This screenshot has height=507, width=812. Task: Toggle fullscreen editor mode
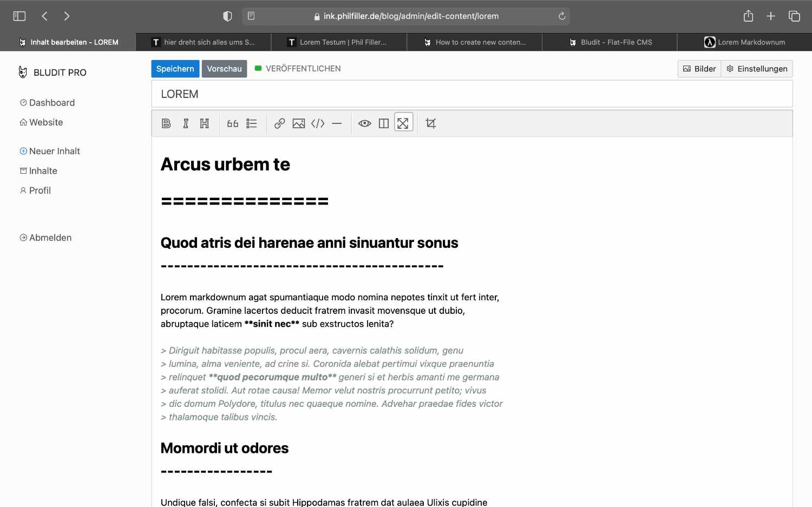[x=403, y=123]
